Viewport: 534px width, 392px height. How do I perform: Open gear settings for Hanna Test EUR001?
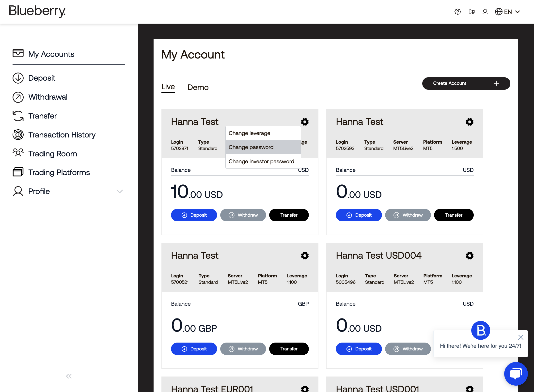click(305, 389)
